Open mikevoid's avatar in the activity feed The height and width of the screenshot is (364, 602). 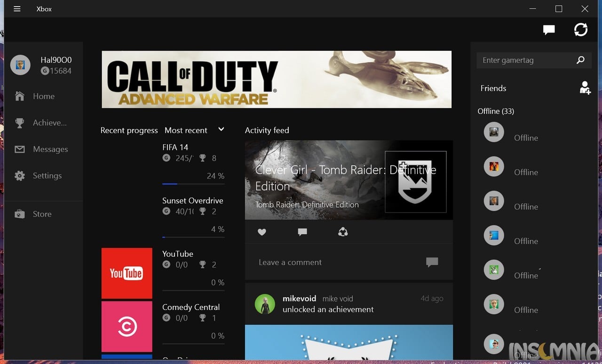click(265, 304)
